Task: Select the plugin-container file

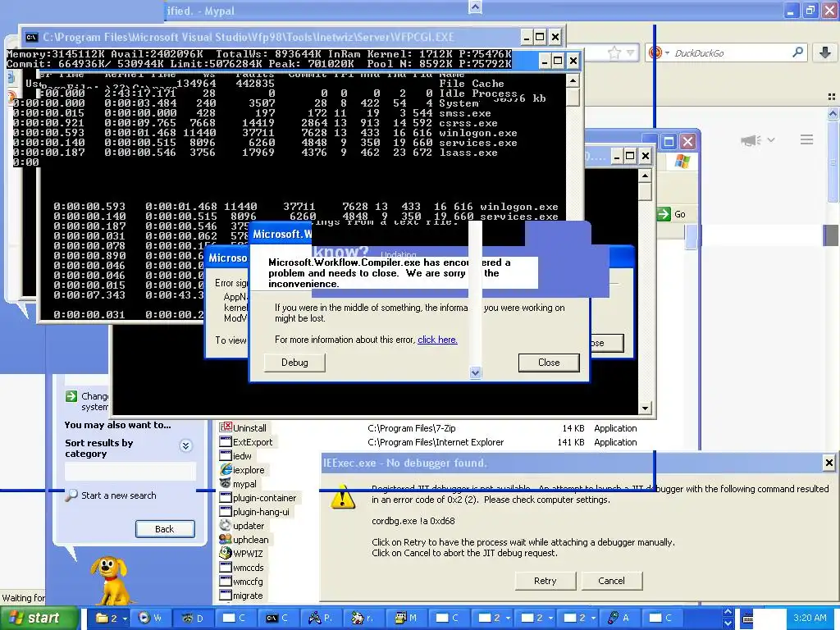Action: coord(265,498)
